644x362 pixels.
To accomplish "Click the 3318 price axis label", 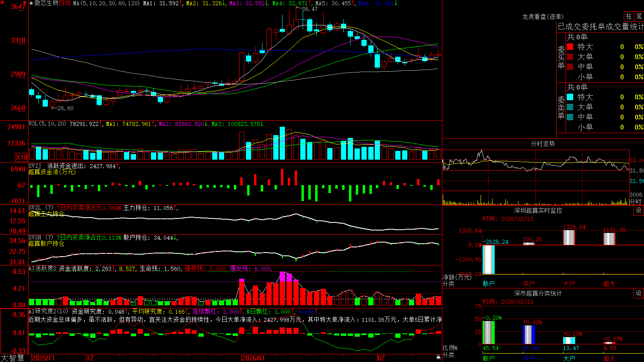I will 19,40.
